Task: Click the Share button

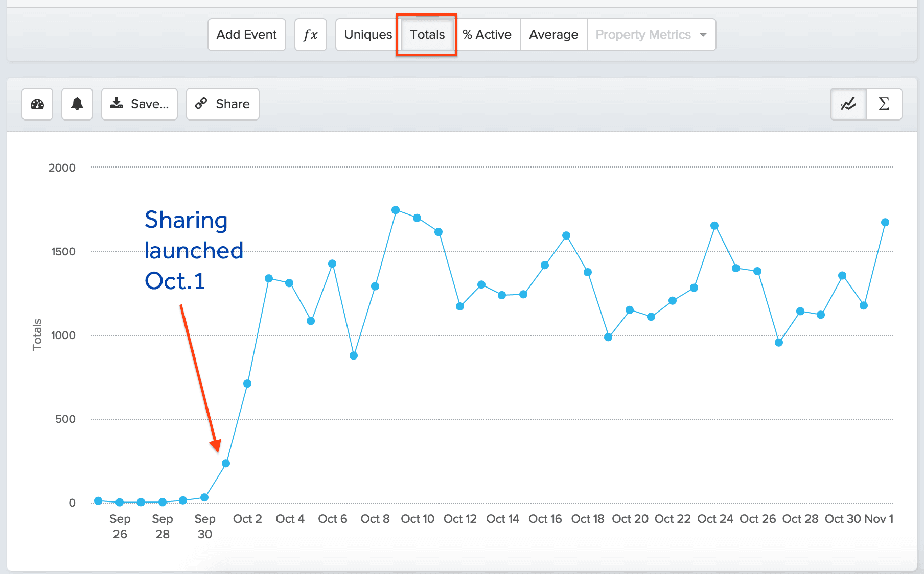Action: tap(222, 104)
